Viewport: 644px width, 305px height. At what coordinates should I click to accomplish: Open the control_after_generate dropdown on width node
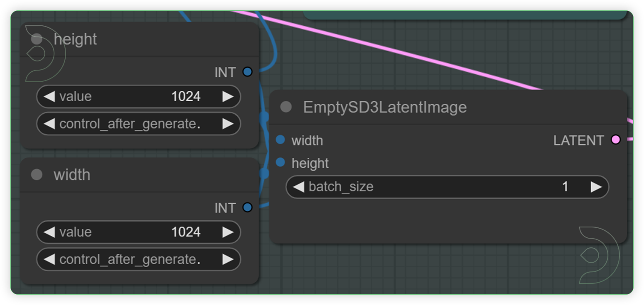[x=138, y=259]
